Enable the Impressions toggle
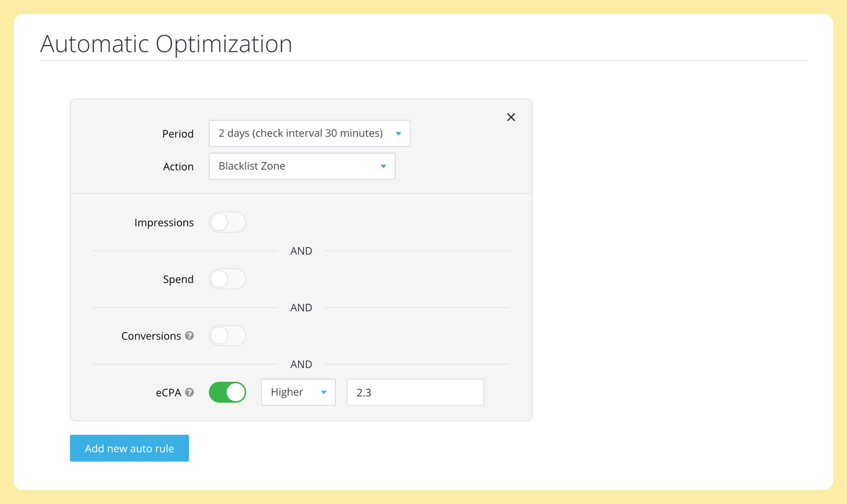The image size is (847, 504). click(x=228, y=222)
